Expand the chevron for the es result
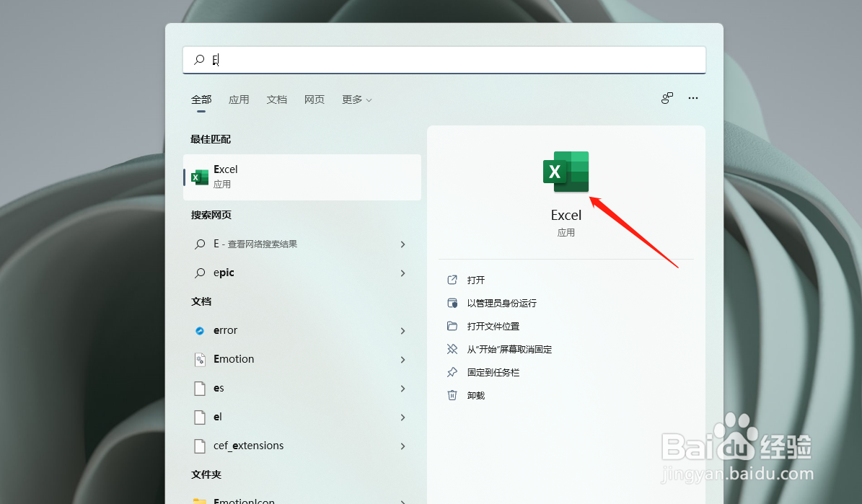Screen dimensions: 862x504 coord(403,389)
